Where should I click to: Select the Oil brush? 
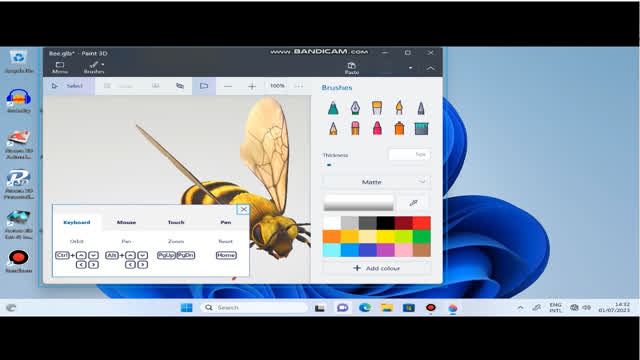377,108
